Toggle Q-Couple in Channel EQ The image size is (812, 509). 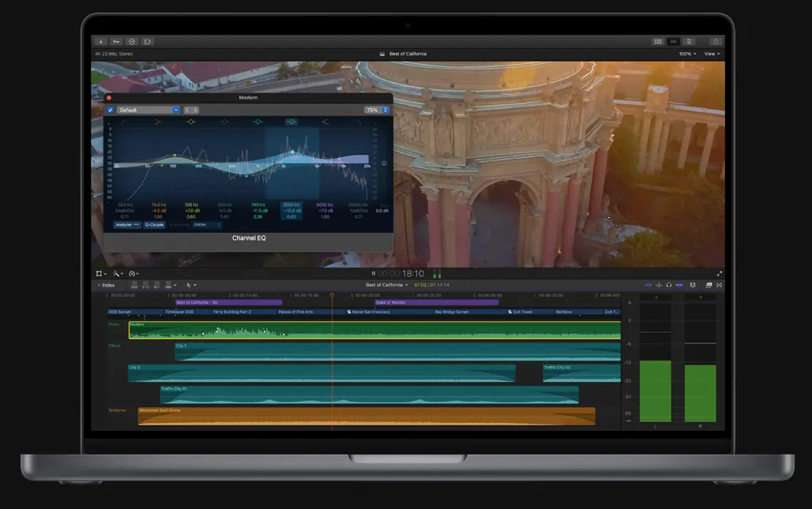pyautogui.click(x=154, y=225)
